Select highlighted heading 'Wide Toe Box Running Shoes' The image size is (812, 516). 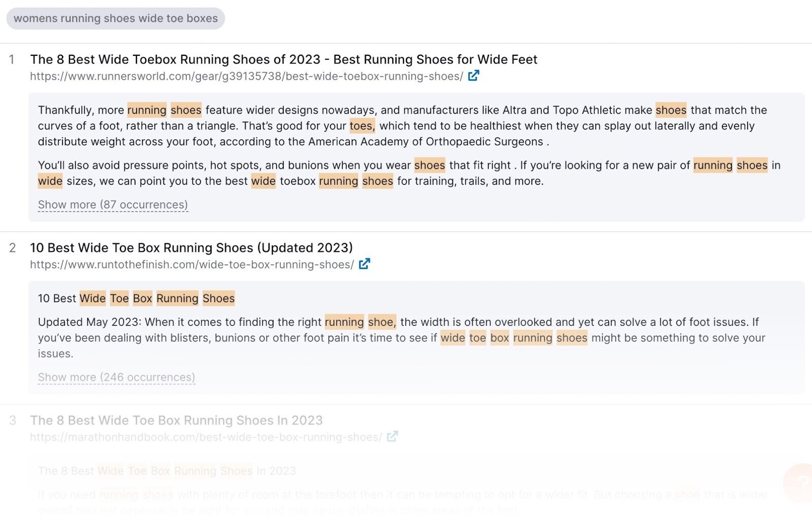(x=156, y=298)
